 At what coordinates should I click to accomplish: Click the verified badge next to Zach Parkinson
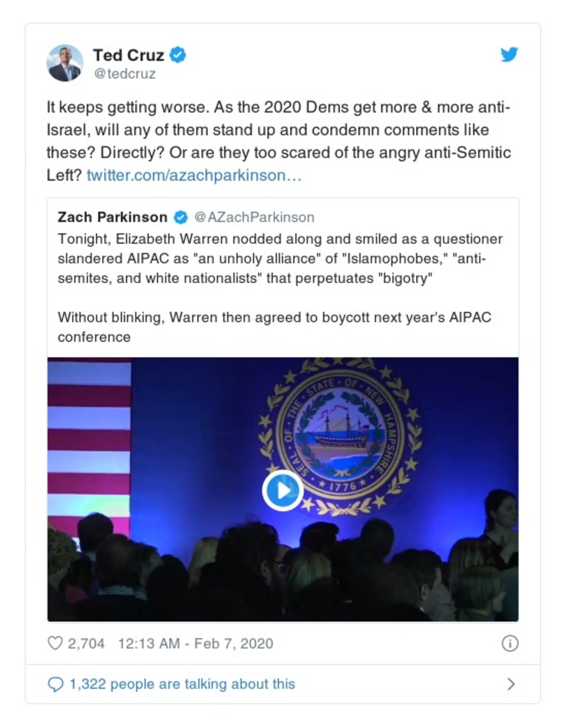point(183,217)
